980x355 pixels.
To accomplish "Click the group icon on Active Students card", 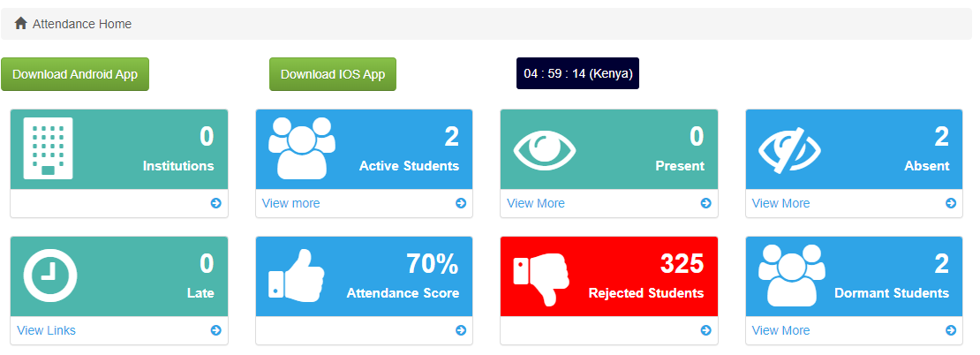I will [x=302, y=148].
